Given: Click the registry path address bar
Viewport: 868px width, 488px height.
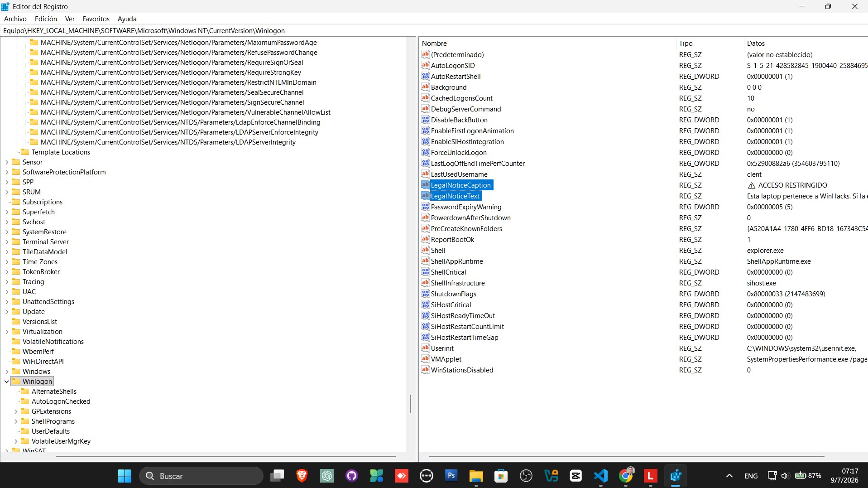Looking at the screenshot, I should (434, 30).
